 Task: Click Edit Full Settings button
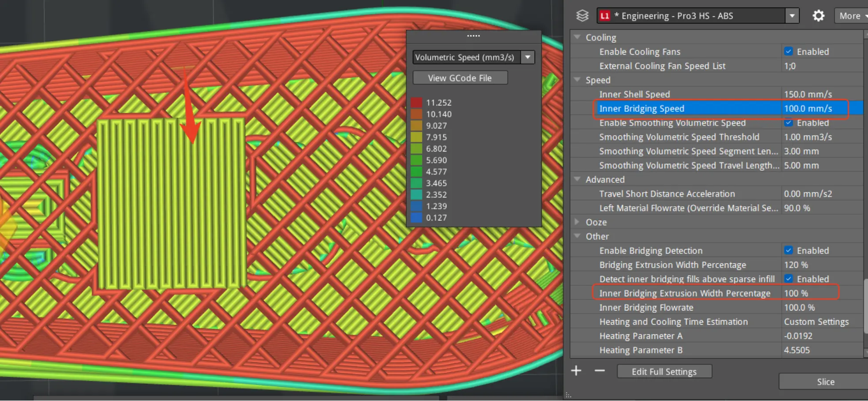664,371
